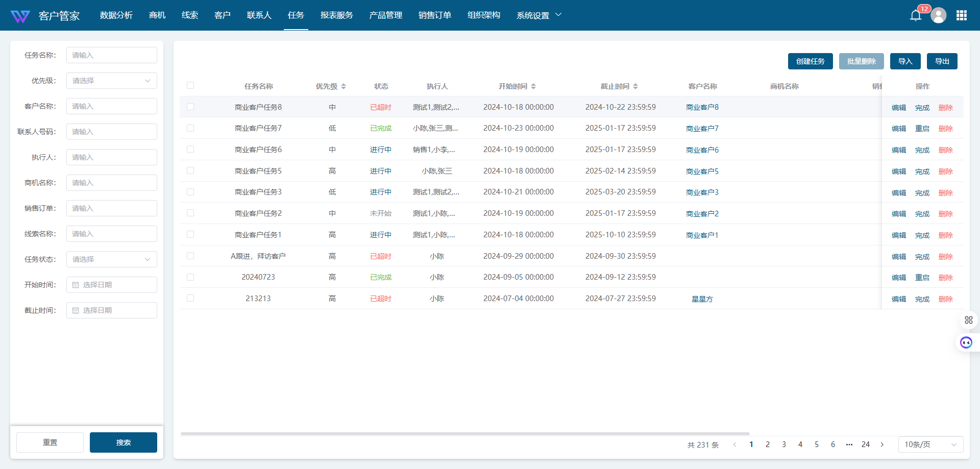The image size is (980, 469).
Task: Click the 创建任务 button
Action: [x=810, y=61]
